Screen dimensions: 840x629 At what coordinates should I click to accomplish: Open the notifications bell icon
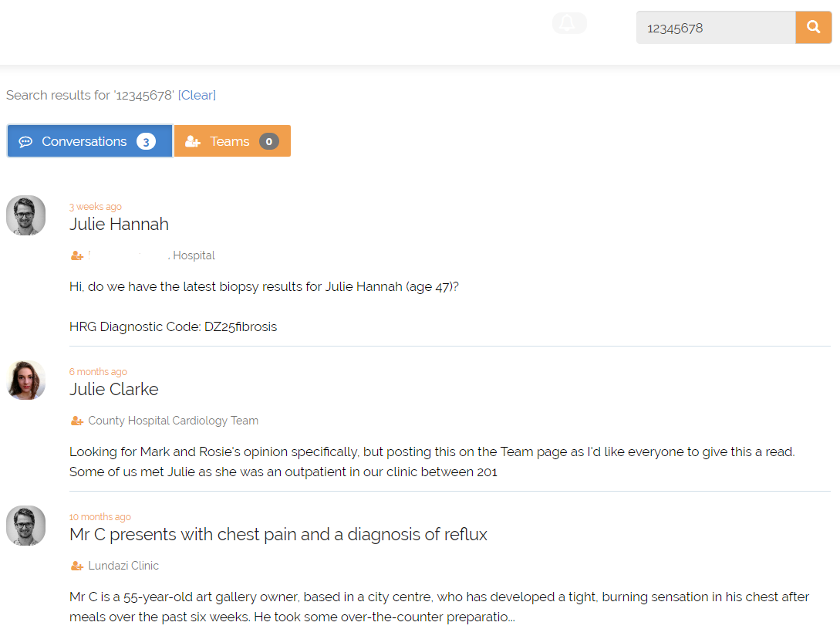click(x=568, y=23)
